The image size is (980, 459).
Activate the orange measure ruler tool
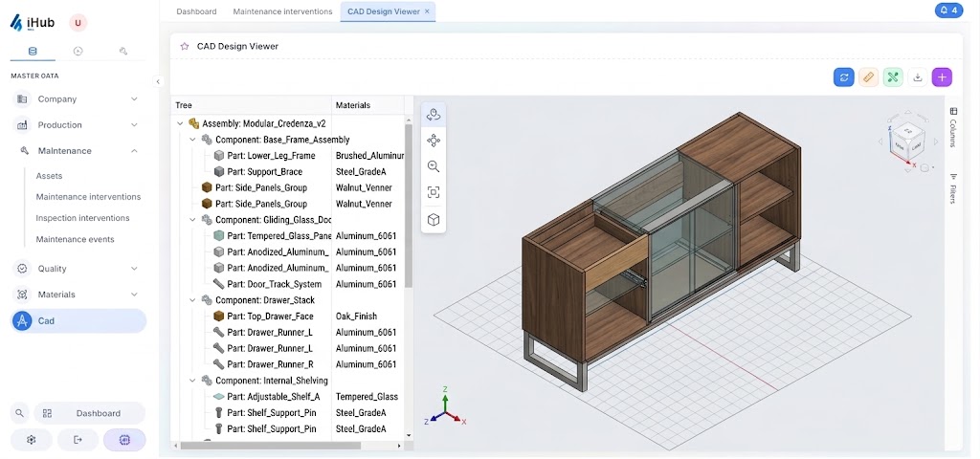pyautogui.click(x=868, y=77)
